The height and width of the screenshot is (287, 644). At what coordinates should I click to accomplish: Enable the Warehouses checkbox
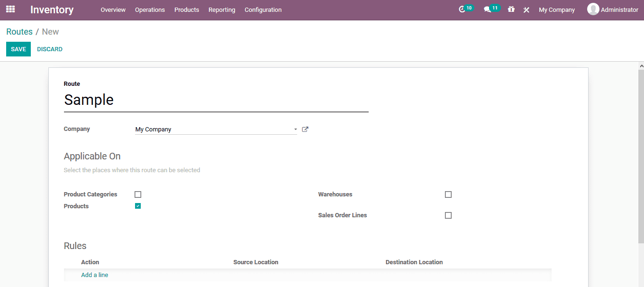pos(448,194)
